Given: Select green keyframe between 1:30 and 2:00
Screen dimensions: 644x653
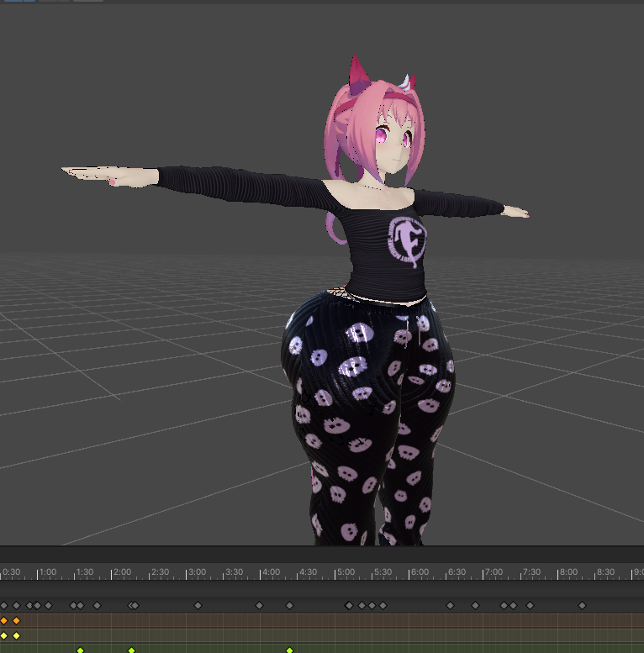Looking at the screenshot, I should 81,650.
